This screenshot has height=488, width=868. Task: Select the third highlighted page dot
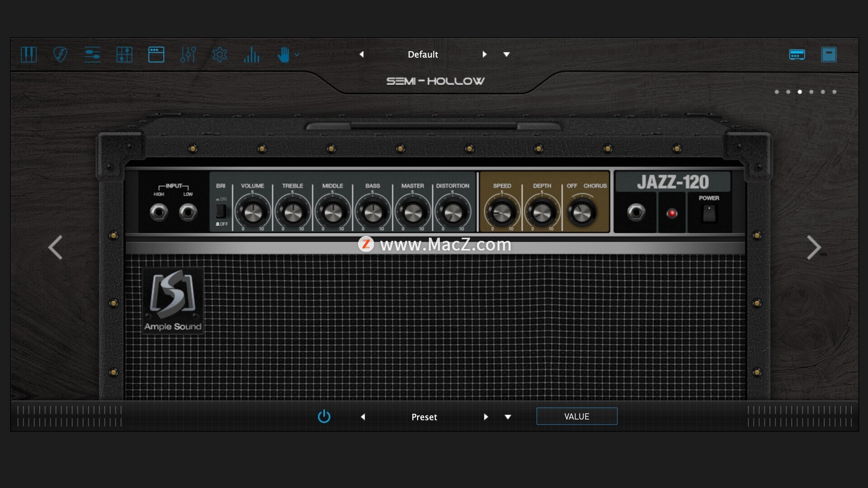click(x=800, y=92)
